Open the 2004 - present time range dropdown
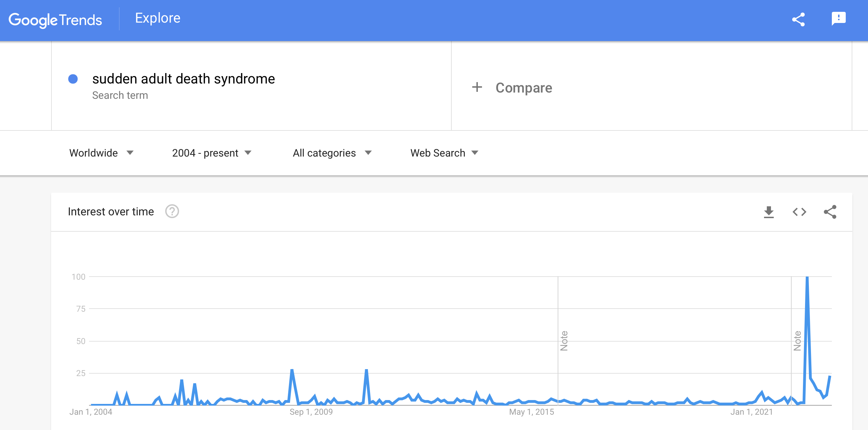This screenshot has width=868, height=430. click(x=211, y=153)
